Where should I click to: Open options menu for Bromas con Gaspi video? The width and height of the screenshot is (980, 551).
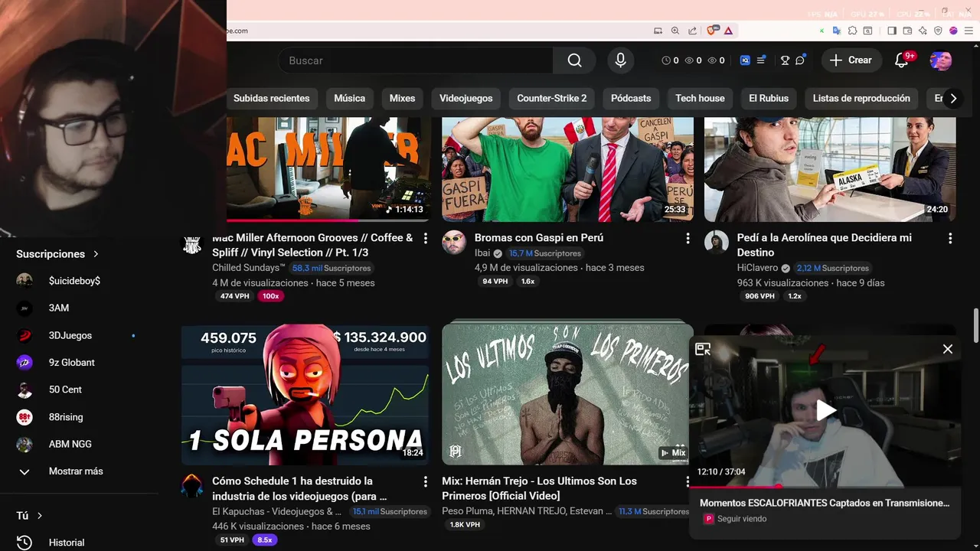(x=688, y=239)
